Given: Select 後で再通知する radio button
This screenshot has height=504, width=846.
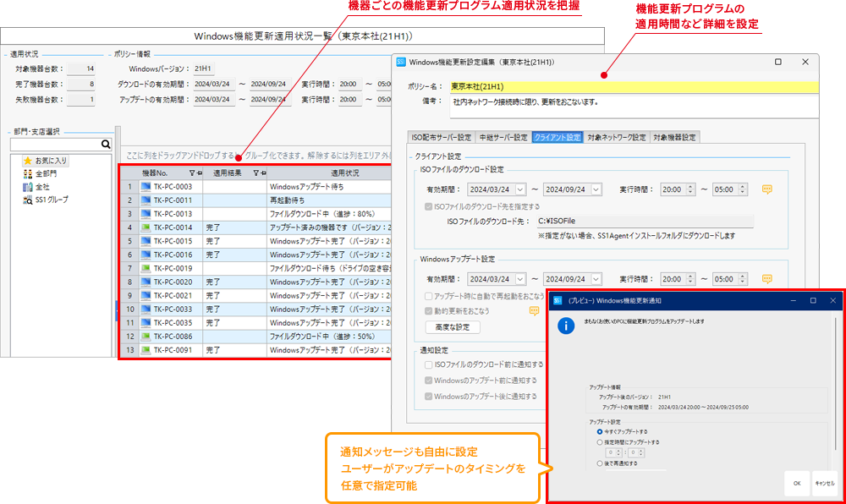Looking at the screenshot, I should click(x=600, y=463).
